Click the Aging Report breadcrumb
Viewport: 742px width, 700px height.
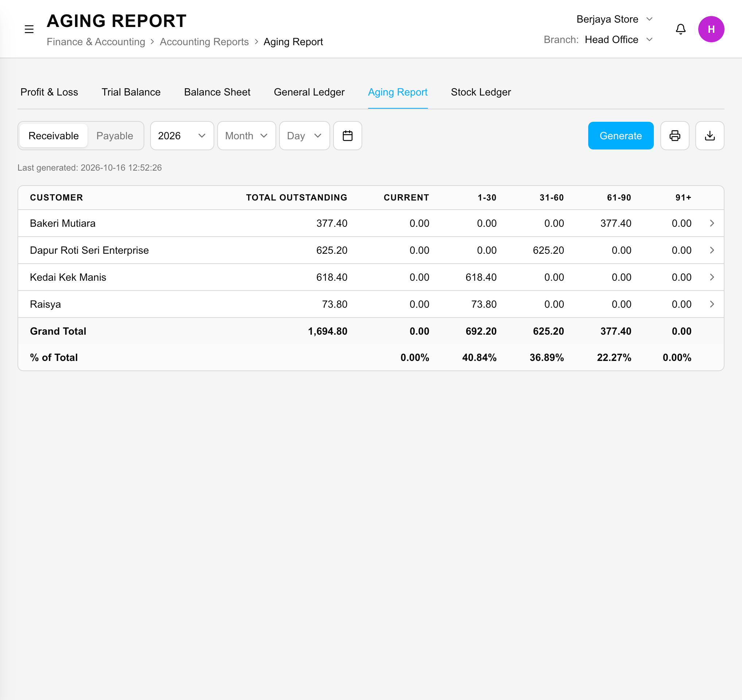tap(293, 42)
